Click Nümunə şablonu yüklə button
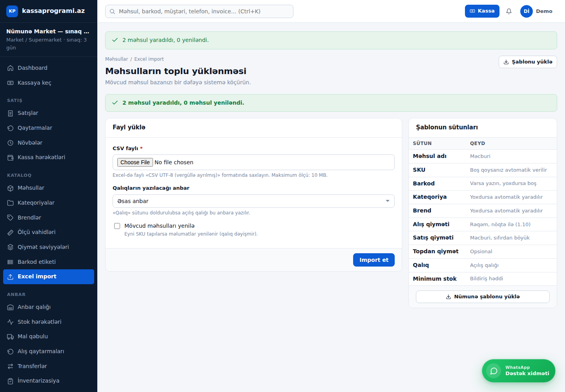The image size is (565, 392). click(x=483, y=297)
